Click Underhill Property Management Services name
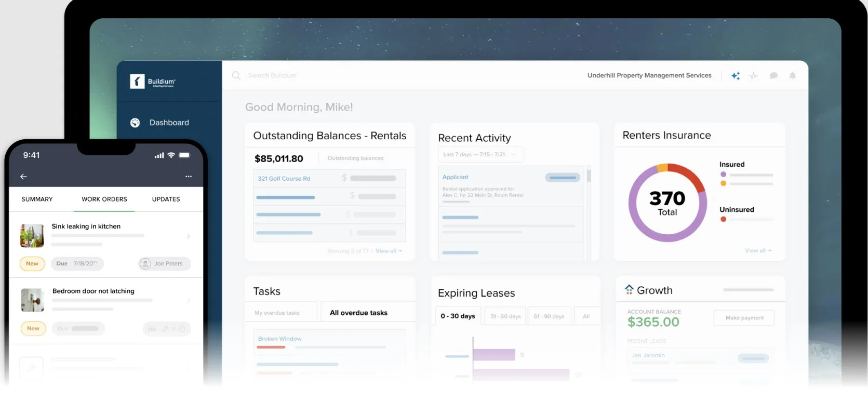This screenshot has height=402, width=868. pos(649,75)
